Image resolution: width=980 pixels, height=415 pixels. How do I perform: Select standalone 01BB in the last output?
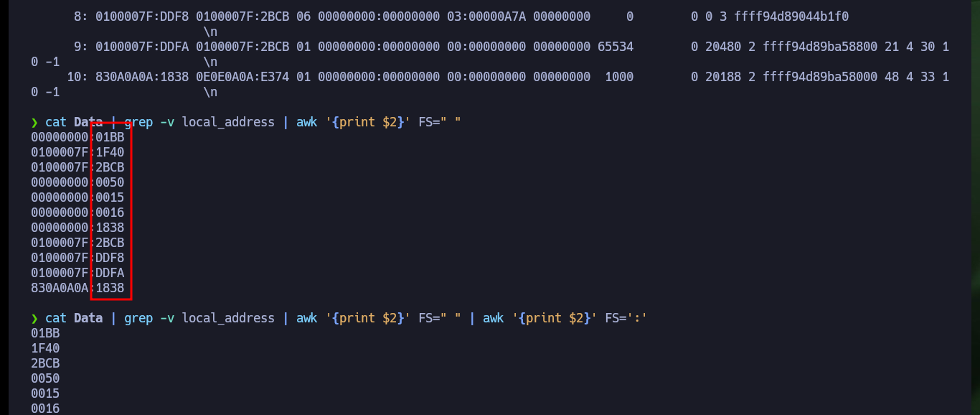[45, 333]
